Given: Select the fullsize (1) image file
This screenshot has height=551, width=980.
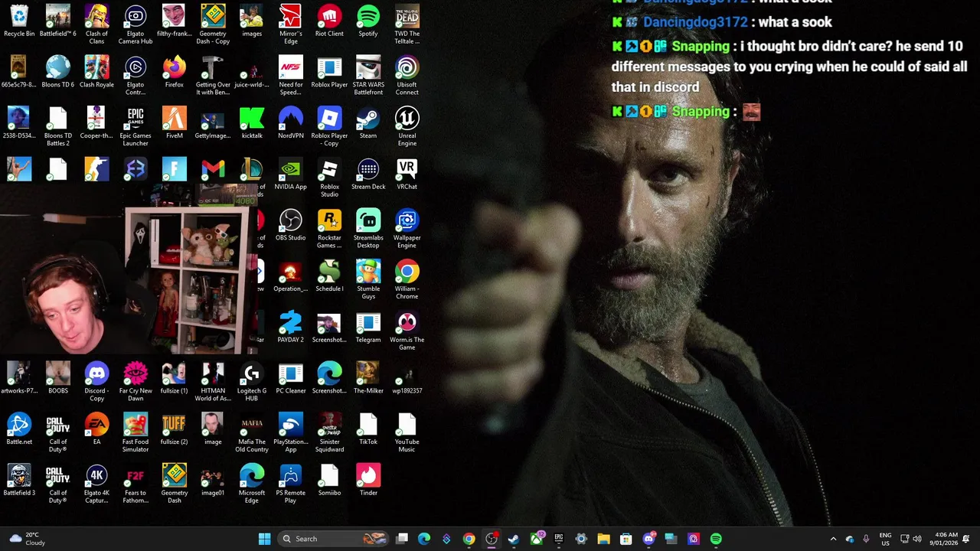Looking at the screenshot, I should point(175,378).
